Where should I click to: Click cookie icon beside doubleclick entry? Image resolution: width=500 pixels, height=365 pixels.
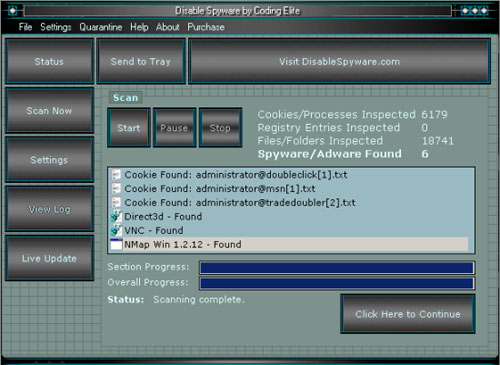116,175
